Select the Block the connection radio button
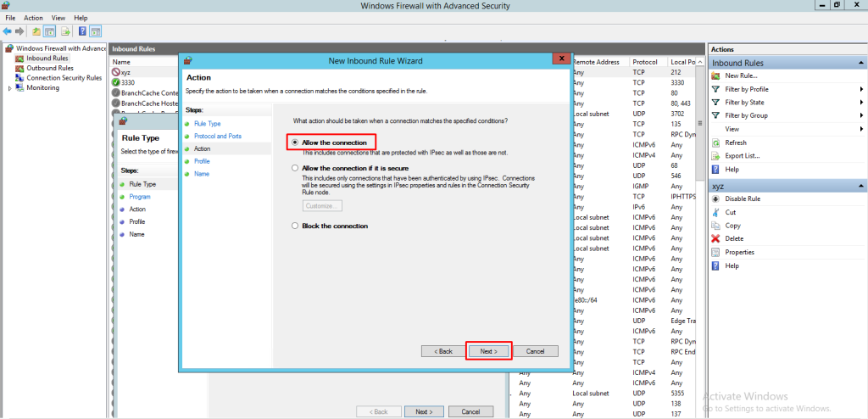Viewport: 868px width, 419px height. [295, 226]
